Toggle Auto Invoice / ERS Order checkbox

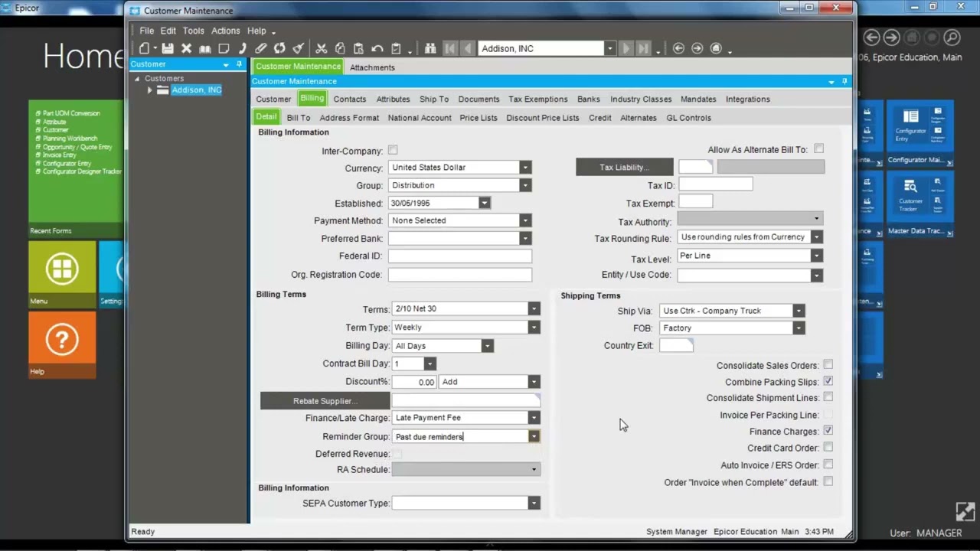pos(828,465)
